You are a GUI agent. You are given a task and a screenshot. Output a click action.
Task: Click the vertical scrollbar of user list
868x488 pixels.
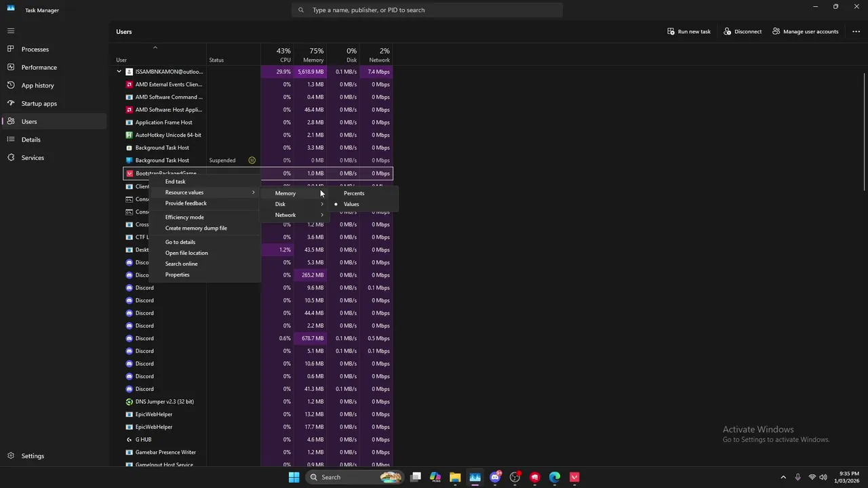pyautogui.click(x=865, y=132)
